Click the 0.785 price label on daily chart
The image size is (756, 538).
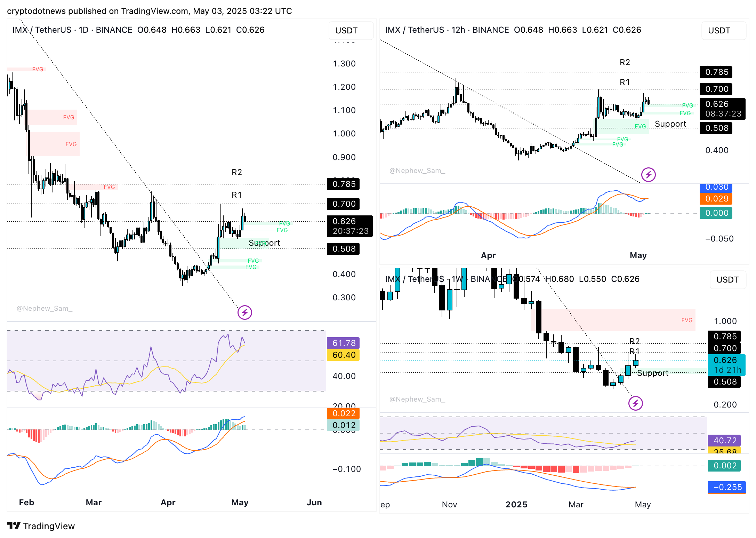point(343,184)
